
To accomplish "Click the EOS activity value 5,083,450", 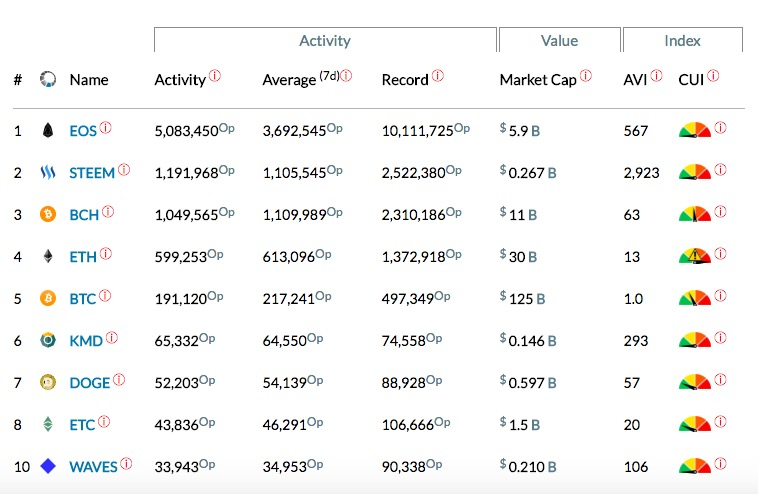I will coord(187,131).
